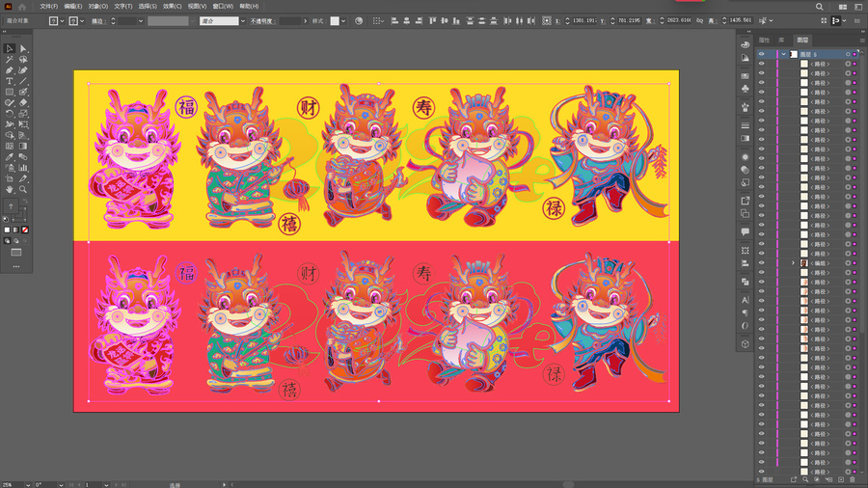Open zoom level dropdown in status bar

pos(28,485)
